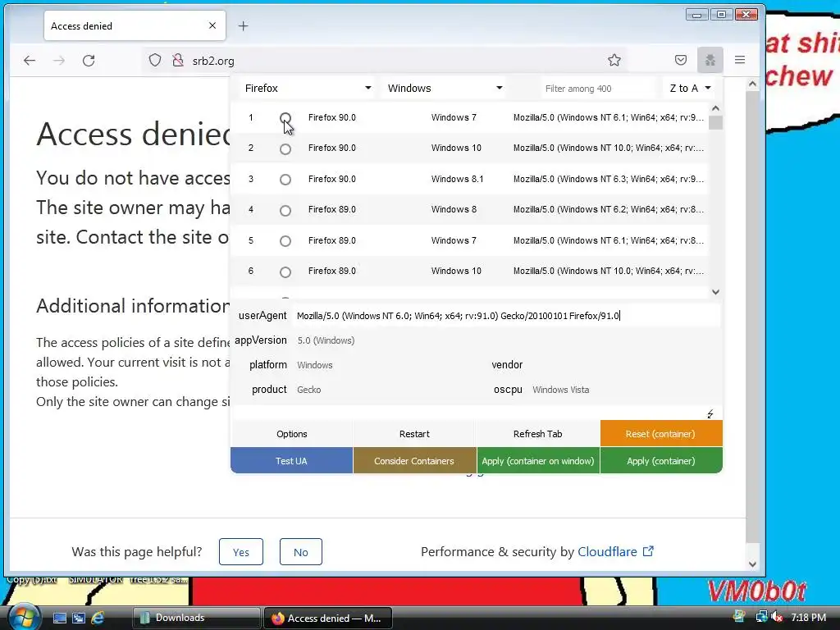Close the Access denied tab
The image size is (840, 630).
tap(212, 25)
